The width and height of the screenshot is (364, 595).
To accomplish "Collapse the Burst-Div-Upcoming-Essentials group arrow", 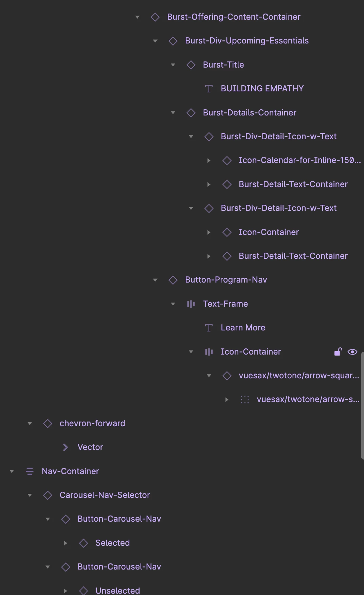I will coord(155,41).
